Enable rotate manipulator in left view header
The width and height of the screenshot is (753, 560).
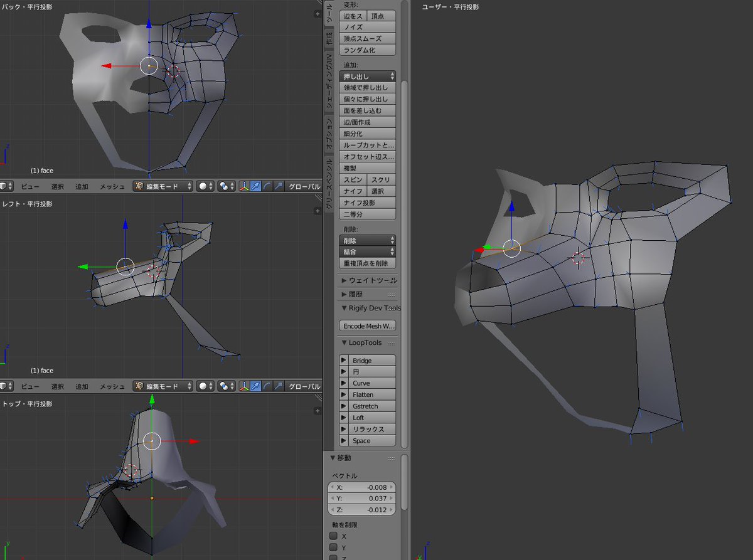click(267, 386)
